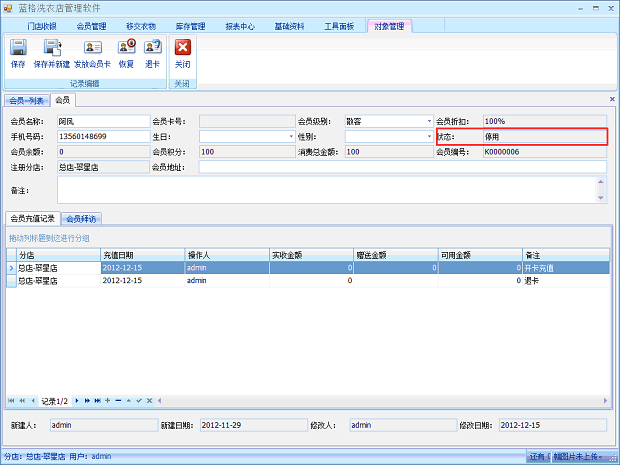Image resolution: width=620 pixels, height=465 pixels.
Task: Open the 报表中心 ribbon tab
Action: pos(240,26)
